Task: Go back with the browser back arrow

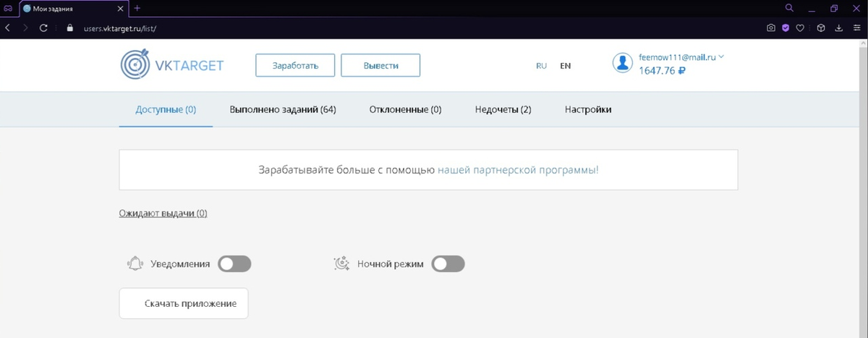Action: coord(7,28)
